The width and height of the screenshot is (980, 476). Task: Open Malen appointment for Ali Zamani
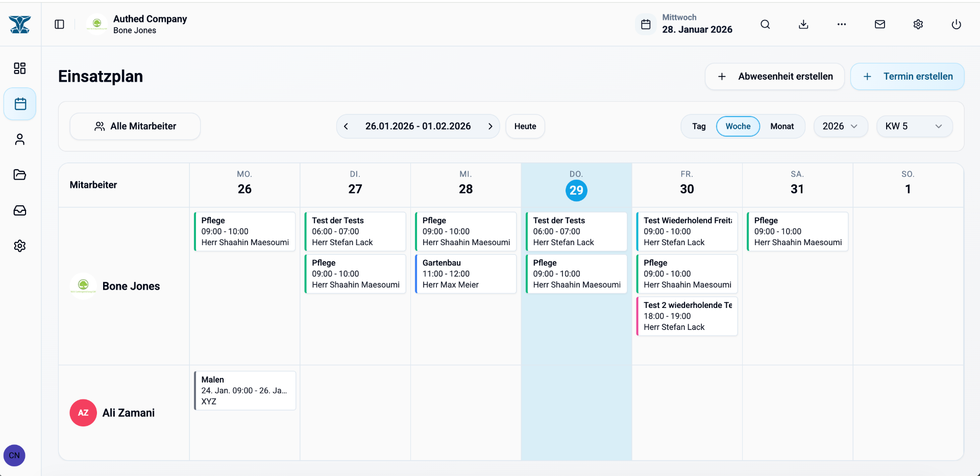pyautogui.click(x=245, y=391)
